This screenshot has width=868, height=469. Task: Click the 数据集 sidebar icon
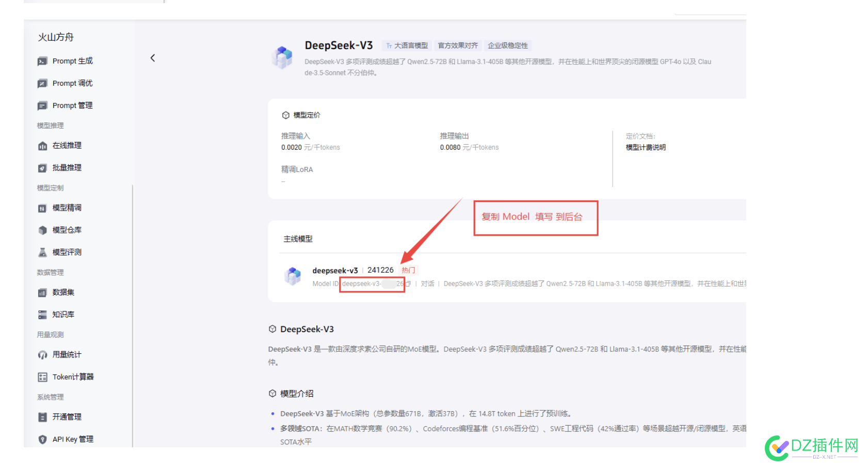click(42, 293)
